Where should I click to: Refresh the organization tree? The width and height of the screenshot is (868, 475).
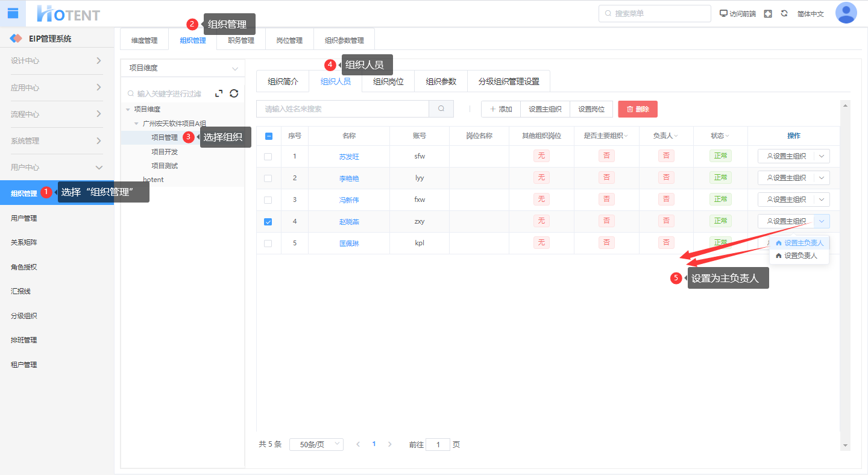coord(234,93)
